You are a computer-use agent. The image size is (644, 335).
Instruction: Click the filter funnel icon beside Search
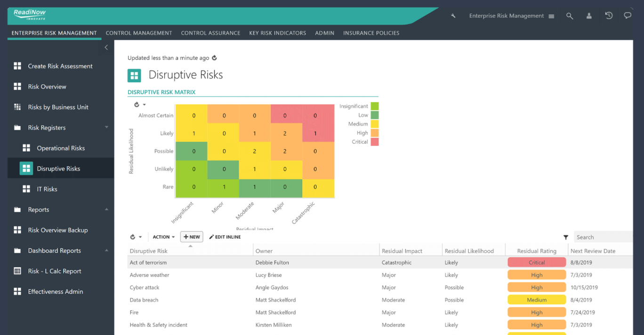point(566,238)
